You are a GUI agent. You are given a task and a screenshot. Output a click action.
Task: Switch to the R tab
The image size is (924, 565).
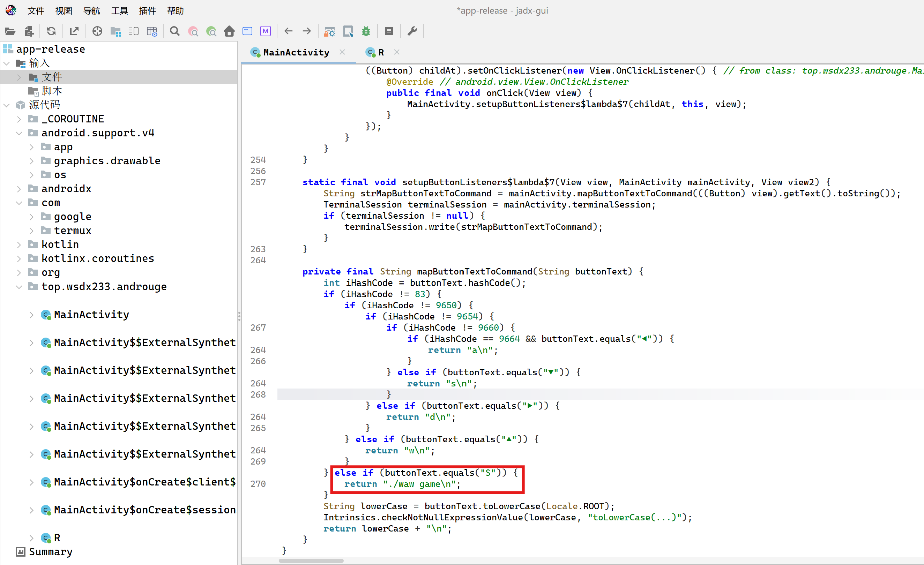[x=381, y=52]
